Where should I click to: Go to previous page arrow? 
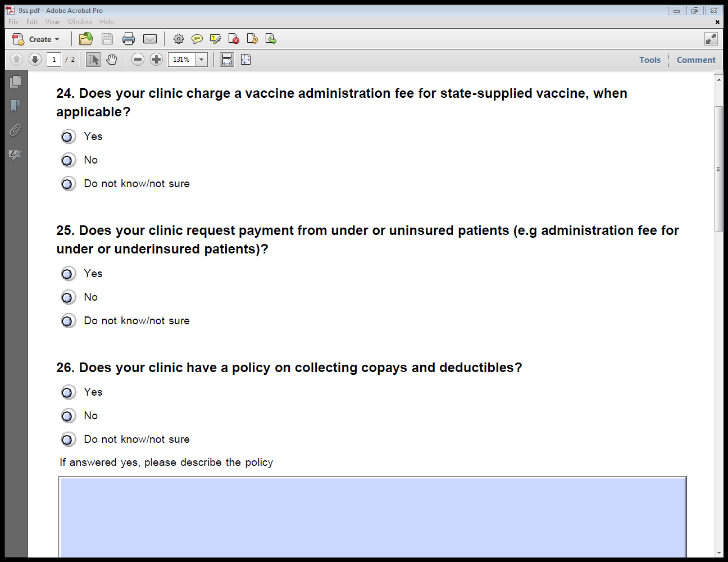(x=16, y=59)
